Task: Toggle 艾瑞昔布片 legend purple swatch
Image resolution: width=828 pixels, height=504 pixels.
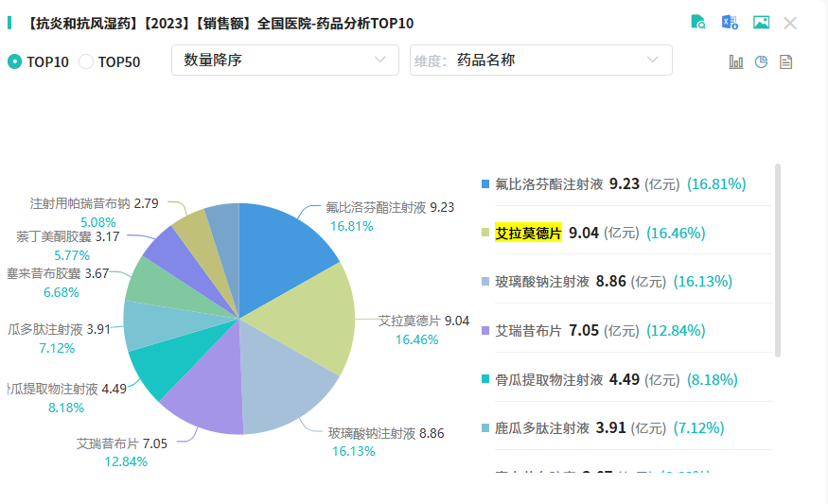Action: (x=485, y=331)
